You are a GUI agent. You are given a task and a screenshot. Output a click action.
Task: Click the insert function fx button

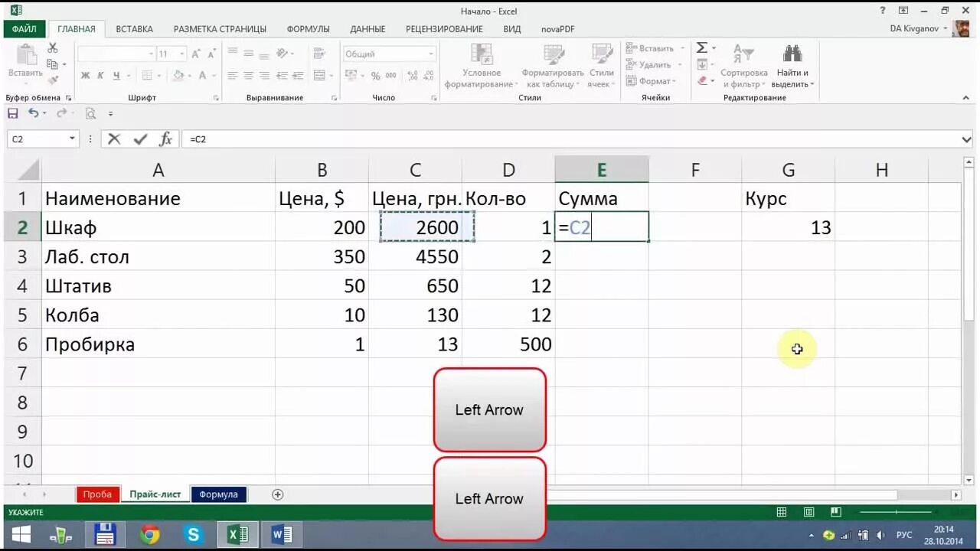tap(165, 139)
